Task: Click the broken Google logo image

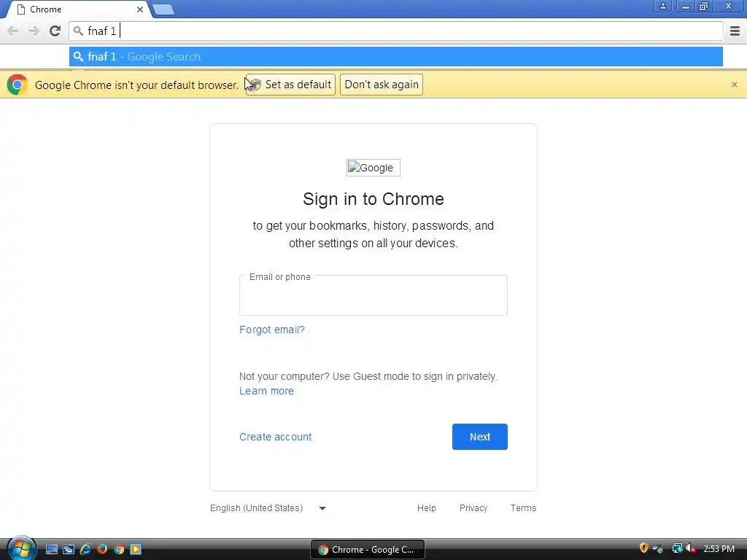Action: tap(373, 168)
